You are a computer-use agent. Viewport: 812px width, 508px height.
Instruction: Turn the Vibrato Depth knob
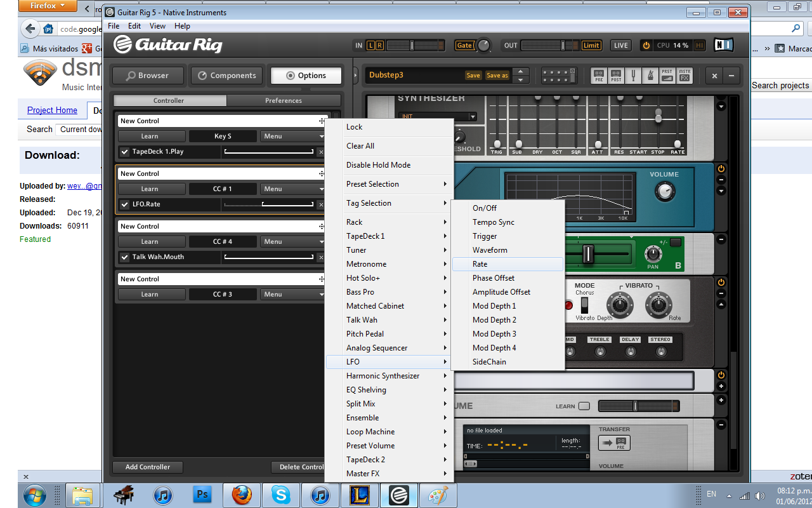pos(620,305)
